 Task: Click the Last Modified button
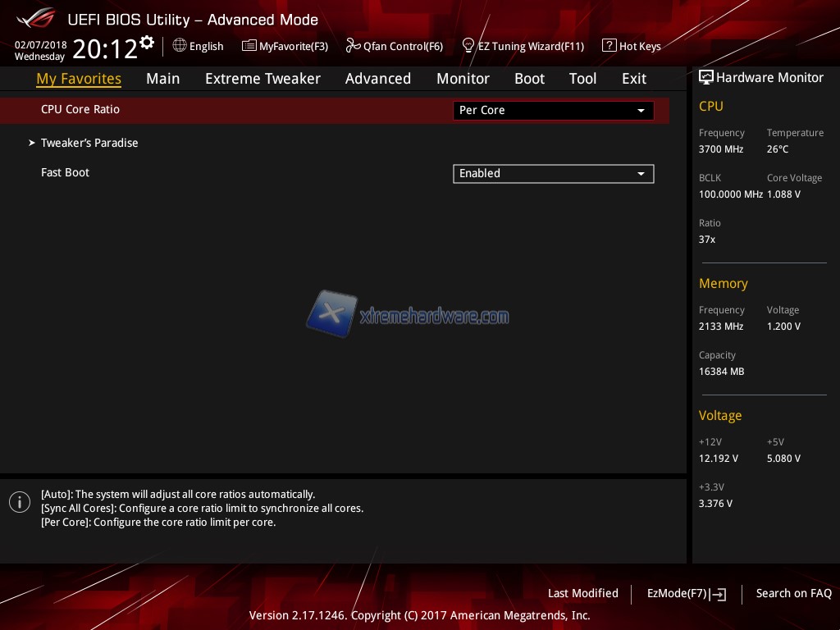pos(583,593)
